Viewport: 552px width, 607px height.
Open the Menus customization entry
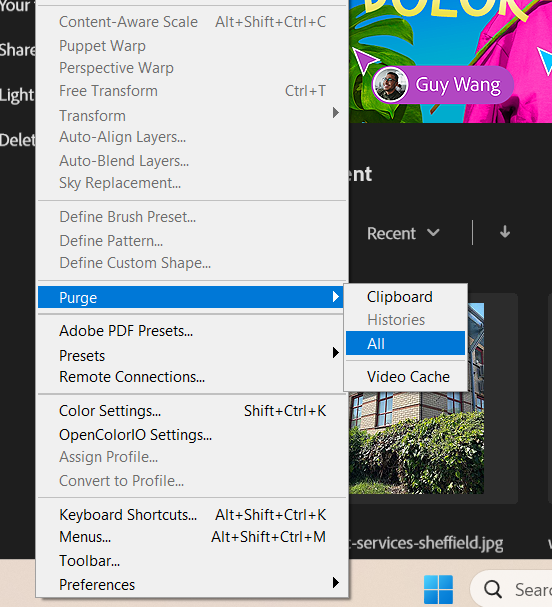point(192,537)
